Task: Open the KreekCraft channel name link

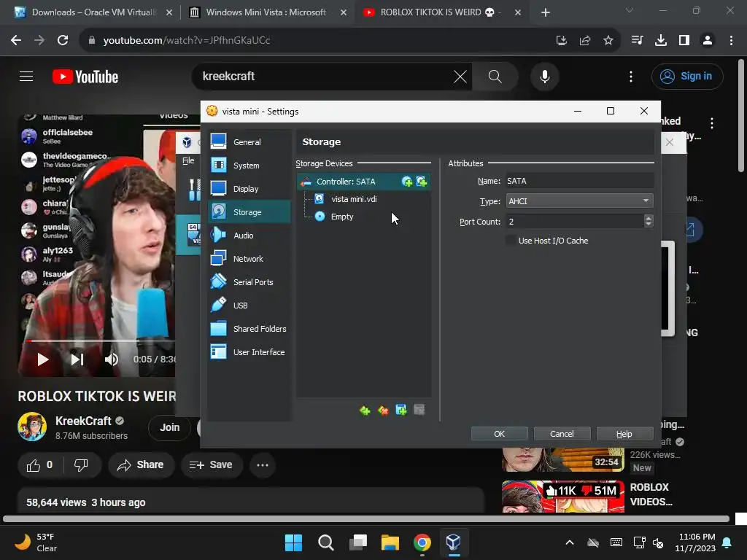Action: pos(83,421)
